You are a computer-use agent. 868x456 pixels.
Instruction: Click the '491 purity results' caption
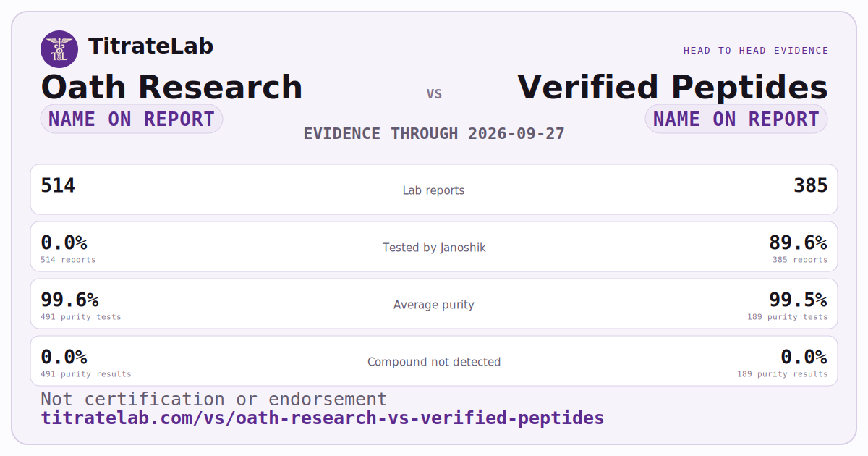coord(86,374)
